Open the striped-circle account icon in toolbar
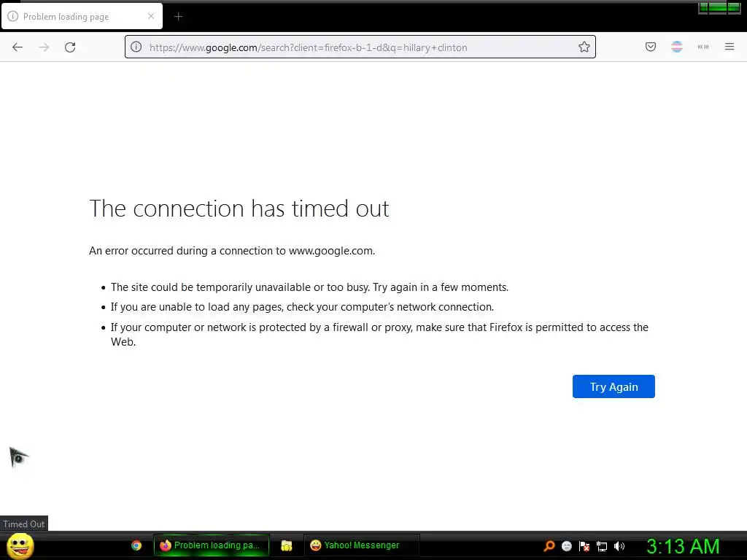 point(676,47)
